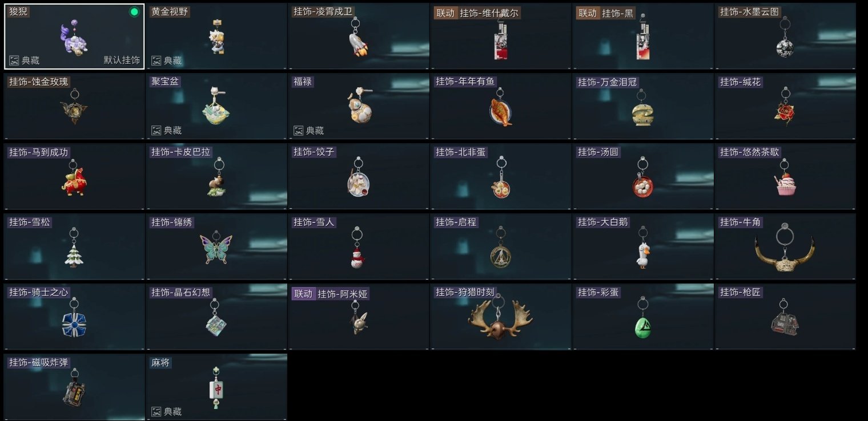
Task: Choose the 挂饰-狩猎时刻 antler charm
Action: point(500,317)
